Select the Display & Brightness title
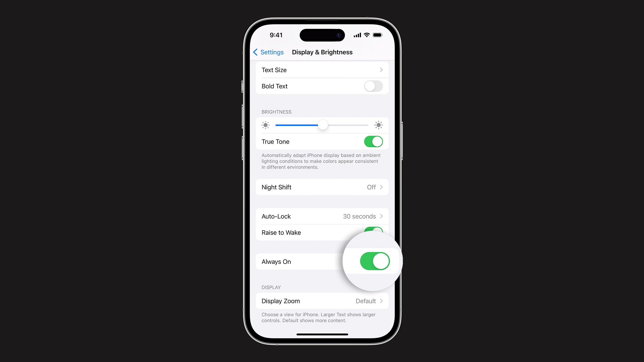The width and height of the screenshot is (644, 362). click(322, 52)
